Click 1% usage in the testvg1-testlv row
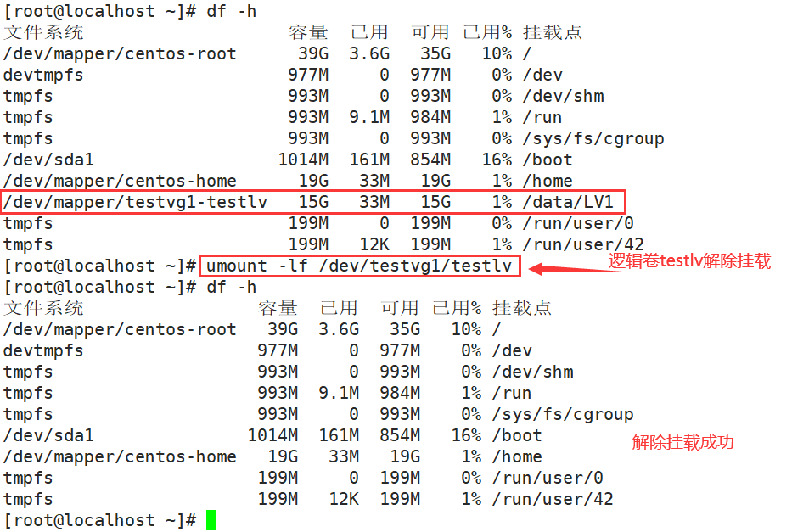This screenshot has width=792, height=532. [502, 203]
